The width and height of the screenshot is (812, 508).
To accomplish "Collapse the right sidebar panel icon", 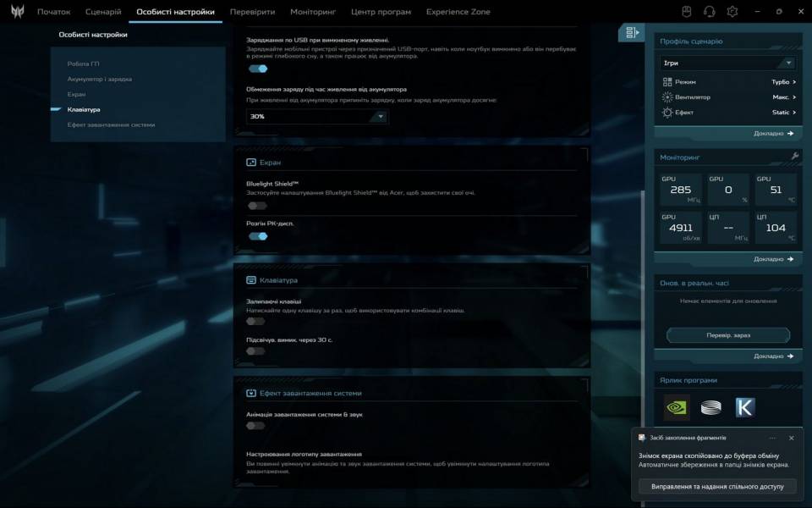I will tap(631, 33).
